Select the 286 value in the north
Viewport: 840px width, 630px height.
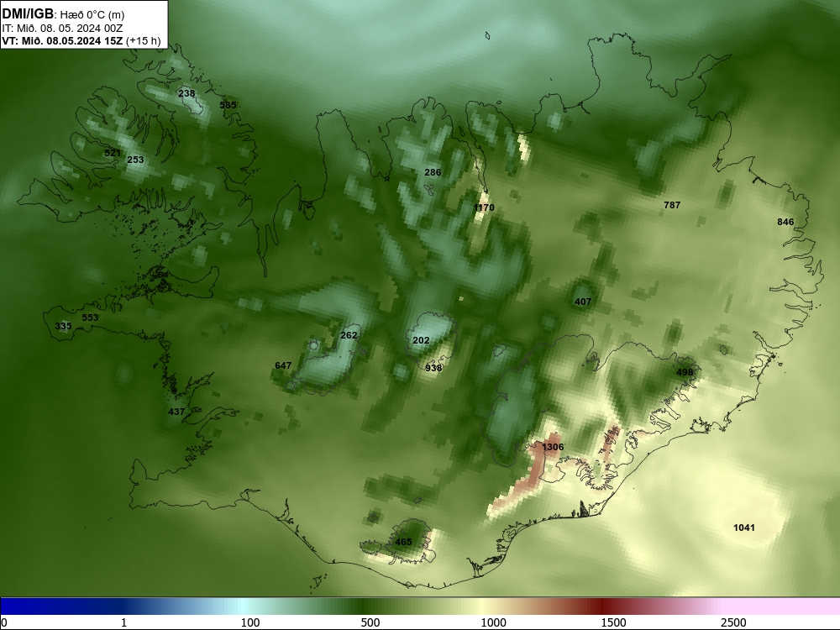click(x=433, y=172)
